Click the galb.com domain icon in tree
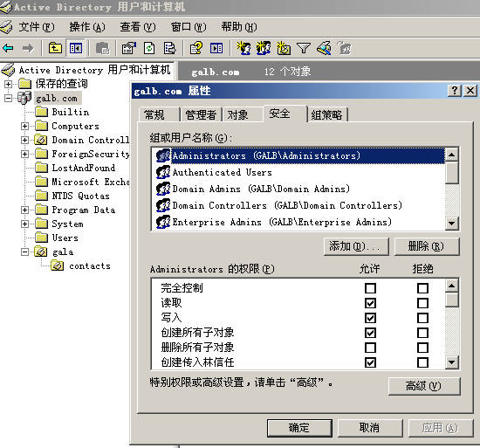The height and width of the screenshot is (448, 480). click(24, 98)
